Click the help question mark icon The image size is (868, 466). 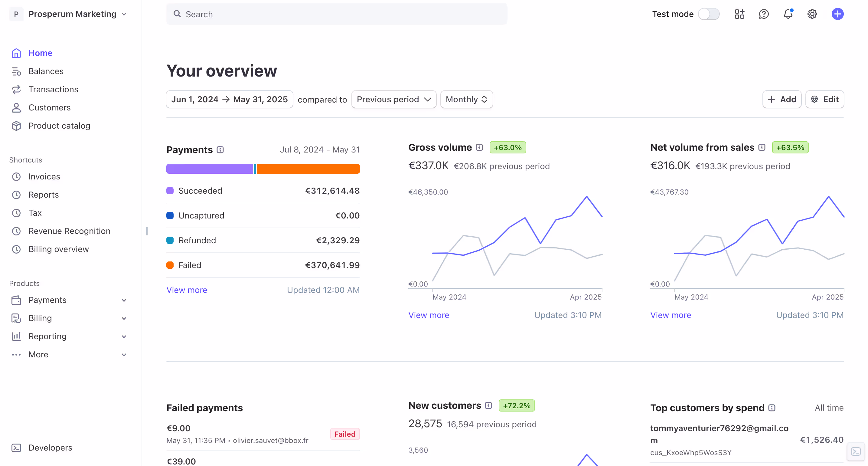pos(764,14)
